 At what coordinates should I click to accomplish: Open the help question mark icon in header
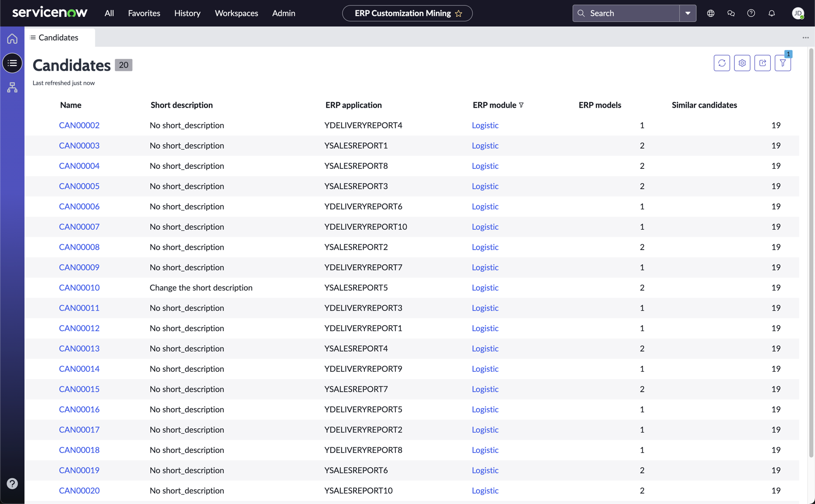tap(751, 13)
